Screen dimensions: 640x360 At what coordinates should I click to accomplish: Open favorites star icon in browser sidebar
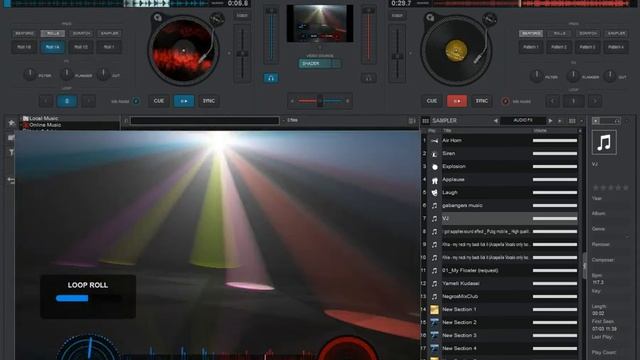click(x=11, y=123)
